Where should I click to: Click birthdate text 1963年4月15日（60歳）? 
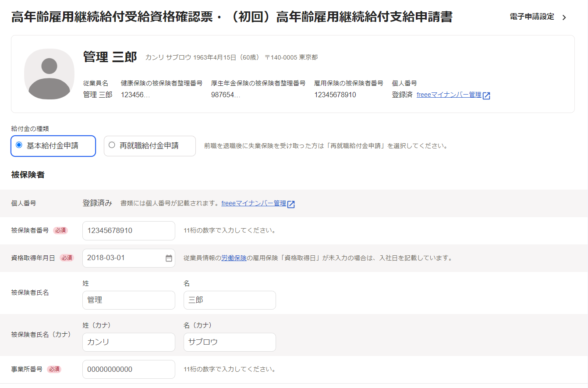[227, 57]
